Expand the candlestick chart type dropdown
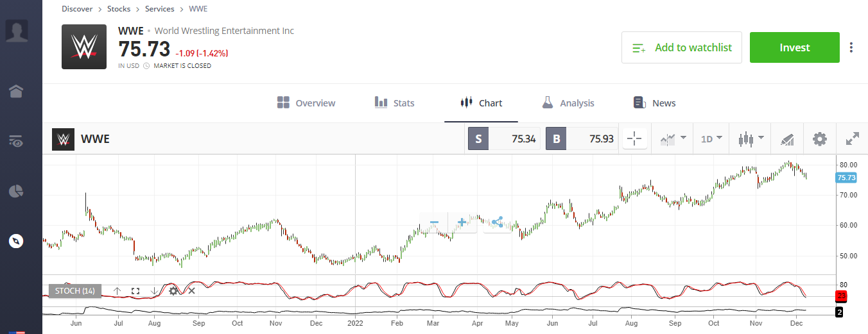This screenshot has width=868, height=334. tap(750, 138)
